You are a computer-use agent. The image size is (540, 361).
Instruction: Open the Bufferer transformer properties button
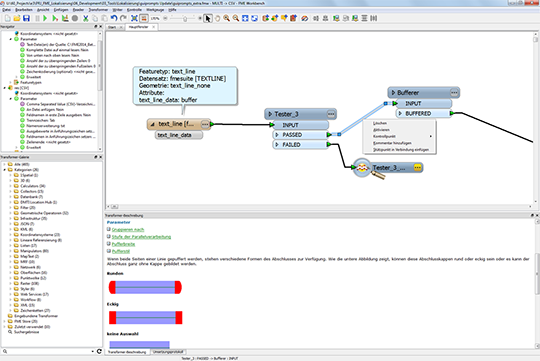[x=454, y=93]
